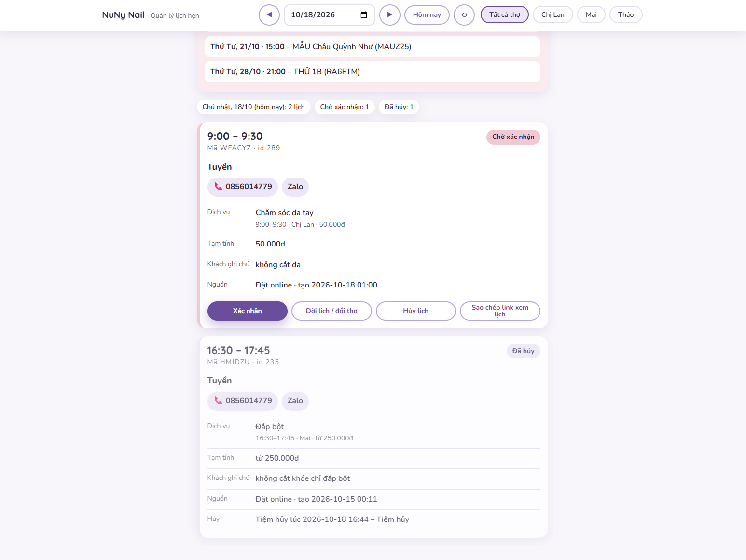The width and height of the screenshot is (746, 560).
Task: Call phone number on the 9:00 appointment
Action: coord(243,187)
